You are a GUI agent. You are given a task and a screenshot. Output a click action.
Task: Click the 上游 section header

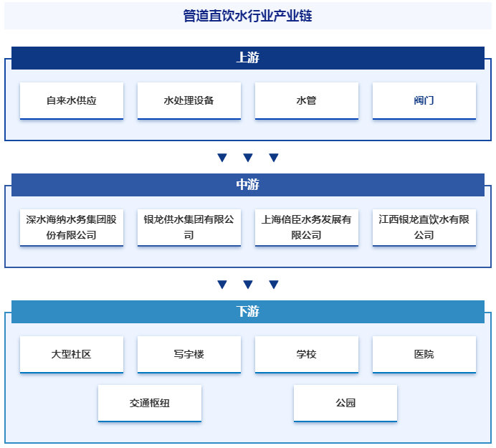(248, 58)
